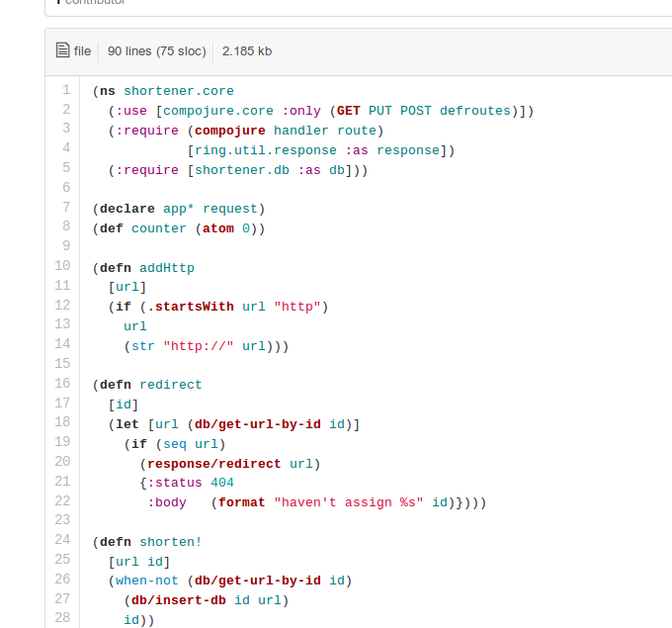Click the "2.185 kb" file size text

(x=247, y=50)
